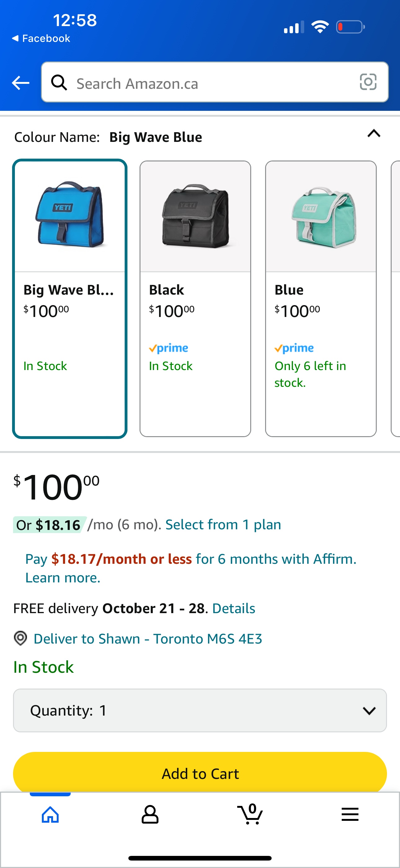This screenshot has width=400, height=868.
Task: Tap Learn more about Affirm
Action: (x=63, y=577)
